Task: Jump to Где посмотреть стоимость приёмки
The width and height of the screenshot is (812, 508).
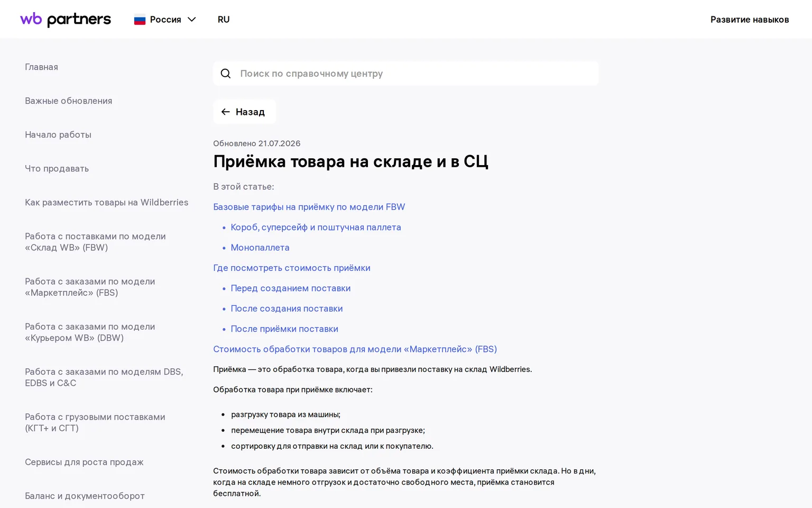Action: coord(292,268)
